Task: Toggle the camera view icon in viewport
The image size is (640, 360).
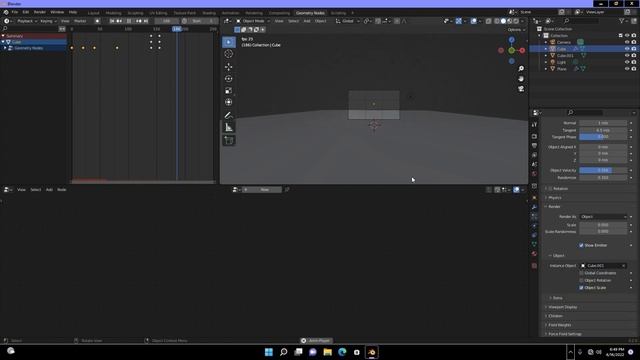Action: (x=521, y=89)
